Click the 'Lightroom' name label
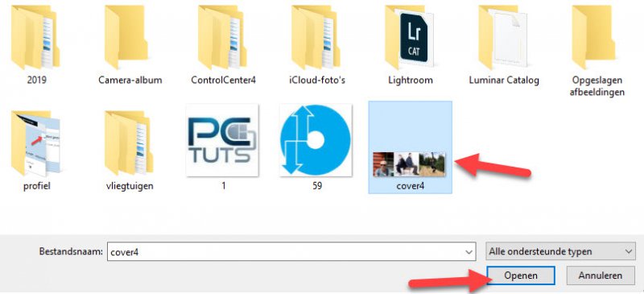The width and height of the screenshot is (644, 294). click(x=411, y=81)
